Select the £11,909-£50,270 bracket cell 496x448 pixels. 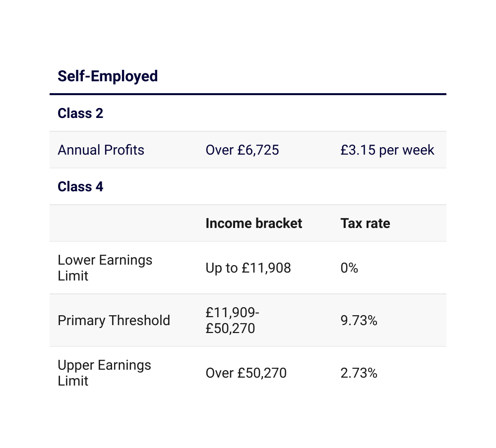click(x=232, y=321)
